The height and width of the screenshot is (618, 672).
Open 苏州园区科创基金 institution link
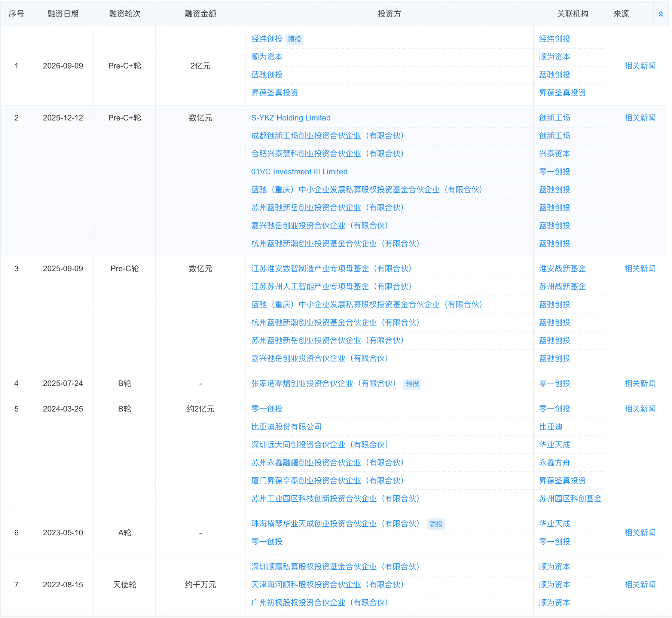coord(570,499)
